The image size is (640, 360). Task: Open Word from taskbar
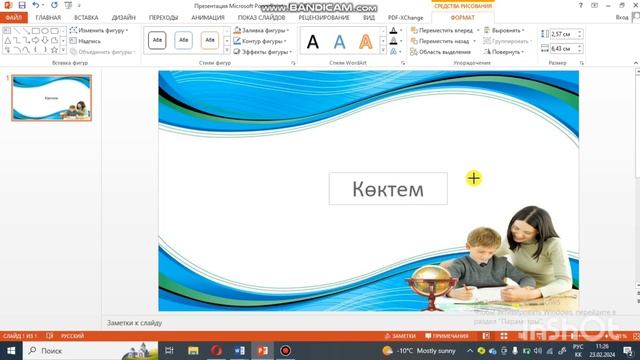[240, 351]
